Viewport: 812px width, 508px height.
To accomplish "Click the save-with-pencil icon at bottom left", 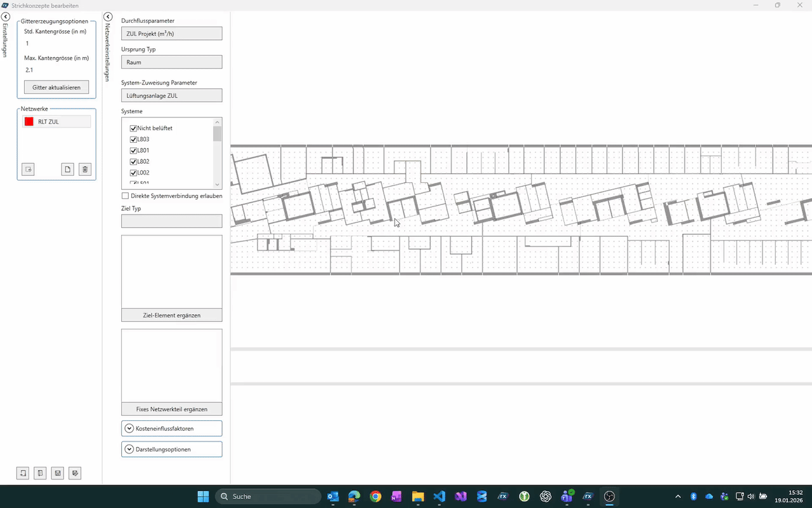I will click(75, 473).
